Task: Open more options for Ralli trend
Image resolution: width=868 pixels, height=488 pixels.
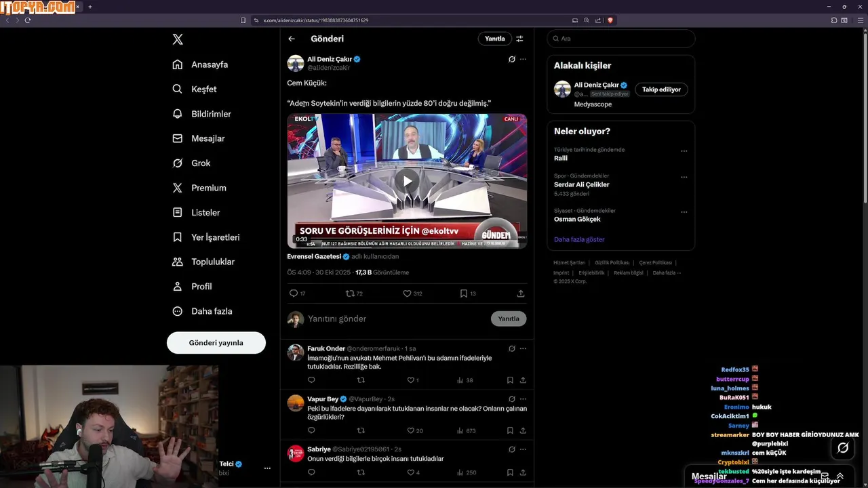Action: point(684,151)
